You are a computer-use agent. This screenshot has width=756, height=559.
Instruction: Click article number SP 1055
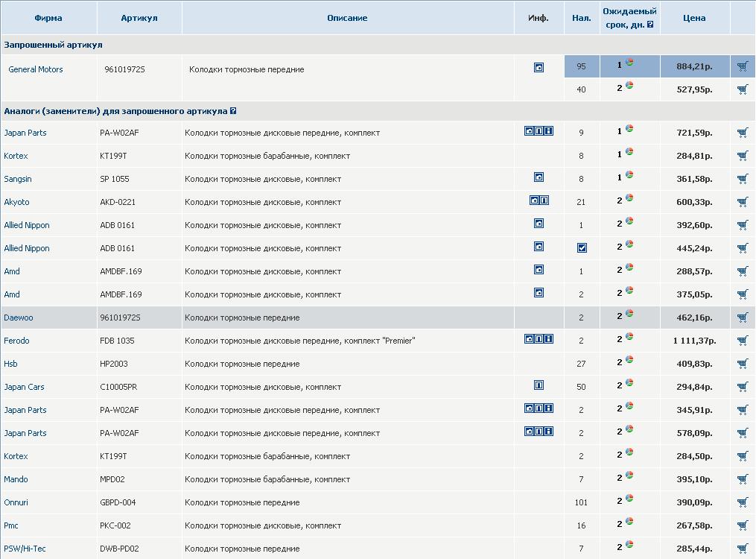point(115,179)
